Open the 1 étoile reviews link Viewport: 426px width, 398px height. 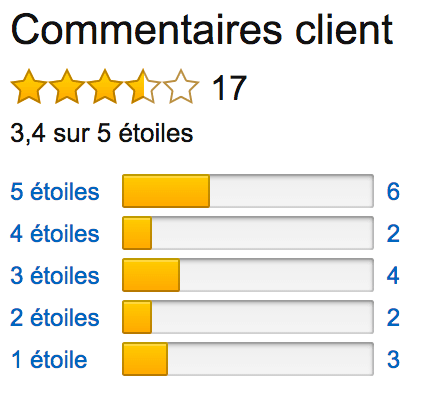(x=49, y=360)
